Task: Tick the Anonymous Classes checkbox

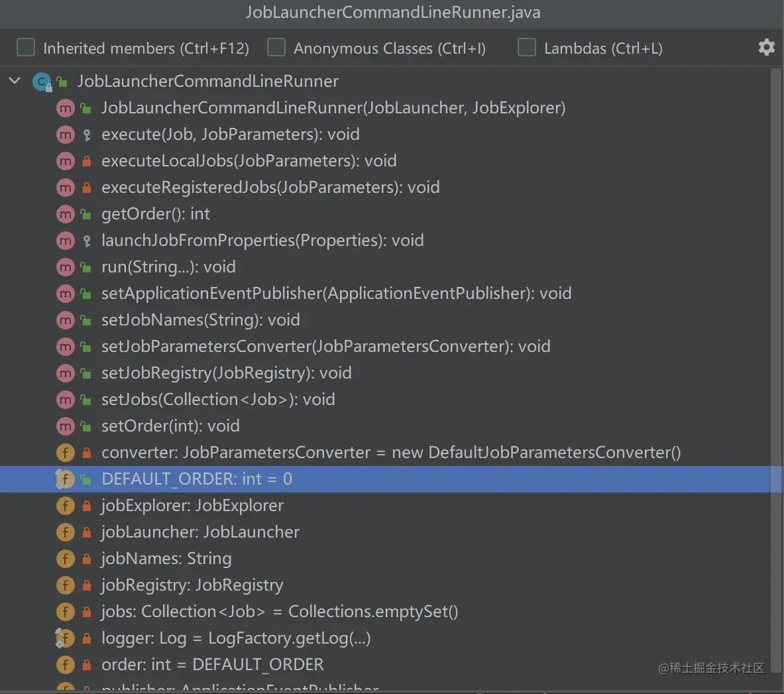Action: [x=276, y=48]
